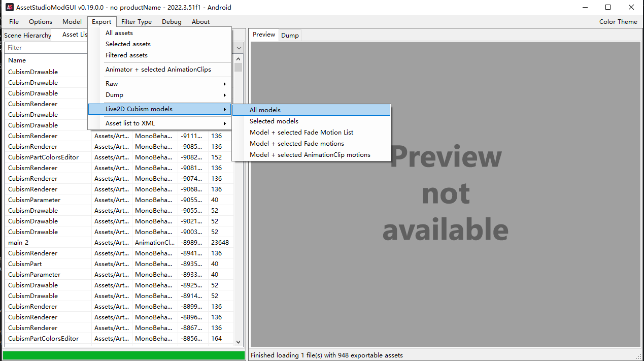Click the Filter input field
This screenshot has height=361, width=644.
coord(46,48)
